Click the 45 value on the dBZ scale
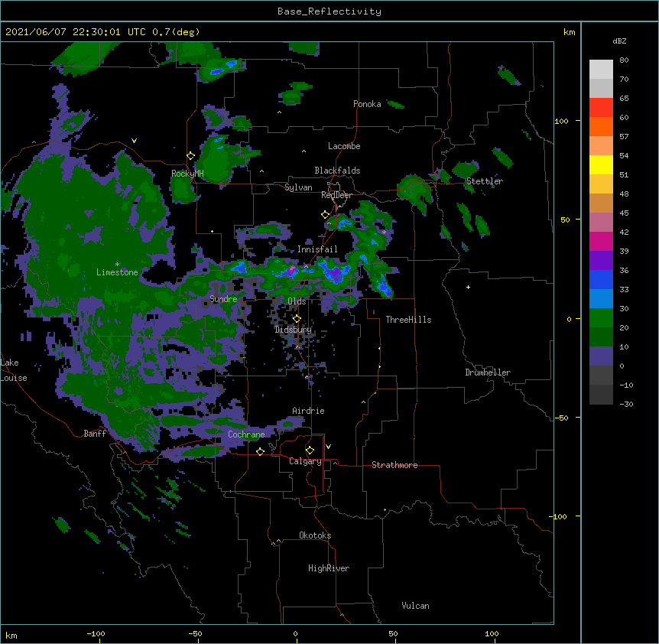 click(x=624, y=213)
